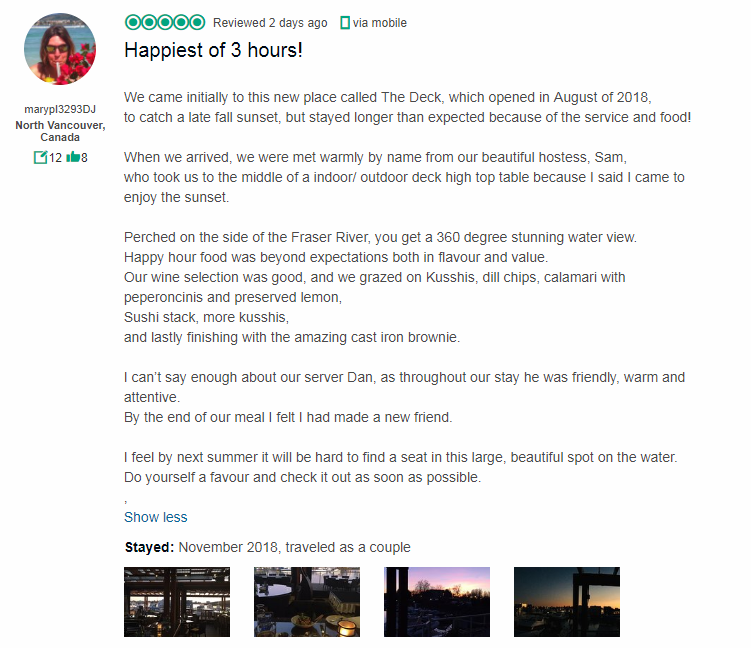Click the contributions count 12
This screenshot has width=751, height=648.
click(x=55, y=158)
